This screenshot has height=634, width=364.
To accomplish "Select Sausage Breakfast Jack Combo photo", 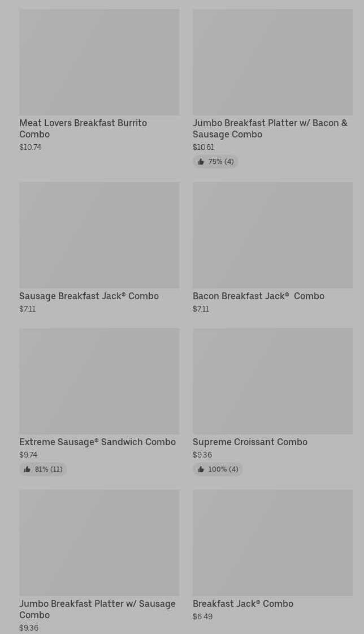I will pyautogui.click(x=99, y=235).
